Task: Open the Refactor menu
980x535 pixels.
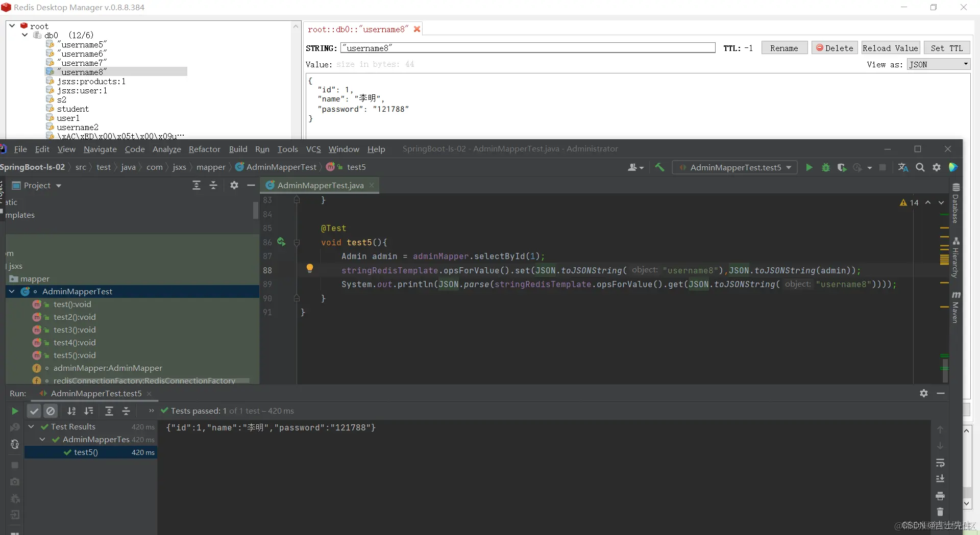Action: pos(204,149)
